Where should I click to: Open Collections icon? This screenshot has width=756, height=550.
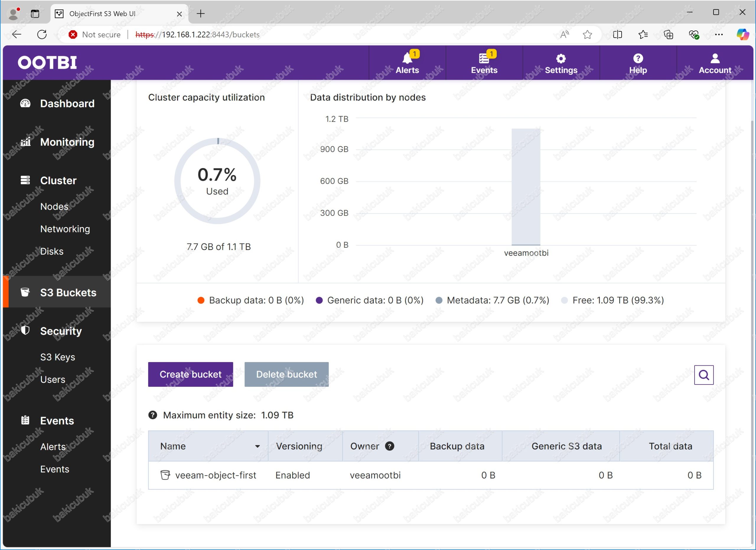pos(668,34)
